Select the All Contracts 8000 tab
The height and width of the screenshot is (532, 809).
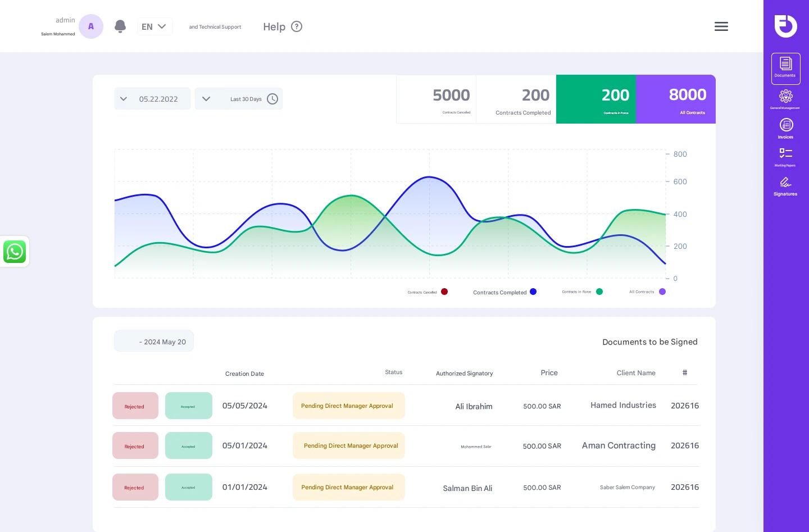675,99
